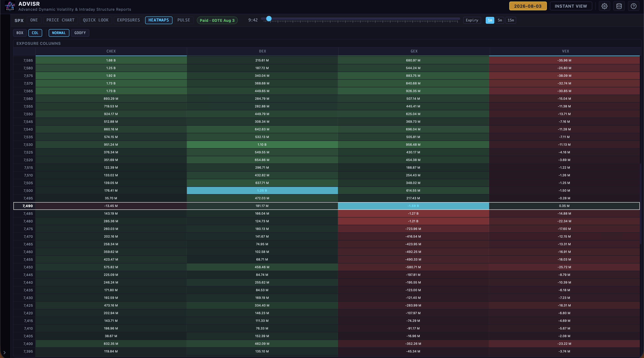This screenshot has height=358, width=644.
Task: Click GEX value 956.48 M
Action: pyautogui.click(x=413, y=145)
